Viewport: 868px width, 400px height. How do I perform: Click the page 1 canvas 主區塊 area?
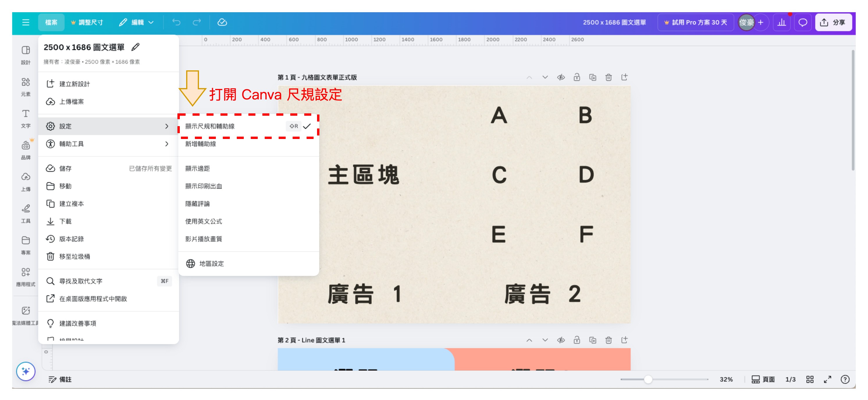[x=363, y=175]
